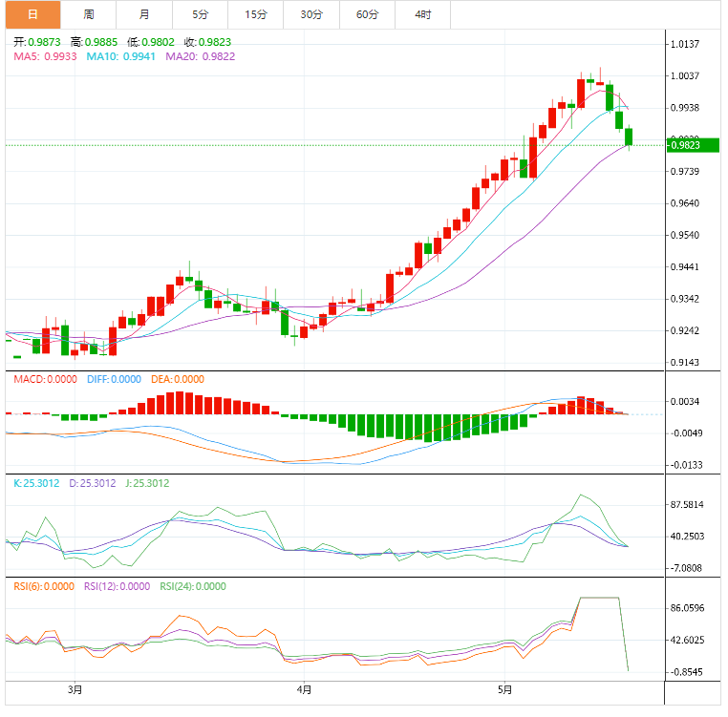Show the 30分 interval chart
728x717 pixels.
[x=311, y=14]
